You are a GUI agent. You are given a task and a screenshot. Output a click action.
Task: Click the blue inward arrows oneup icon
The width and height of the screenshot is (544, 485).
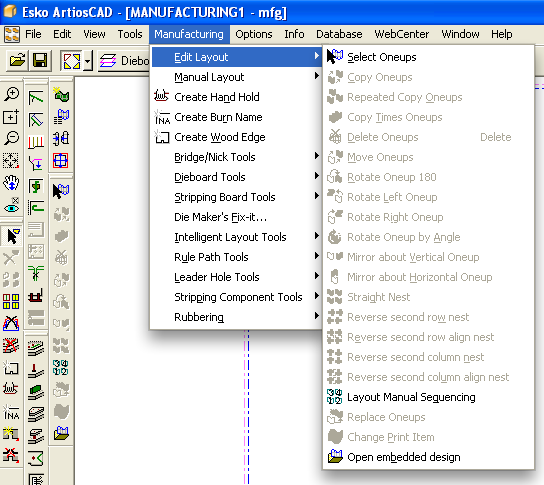[x=61, y=138]
